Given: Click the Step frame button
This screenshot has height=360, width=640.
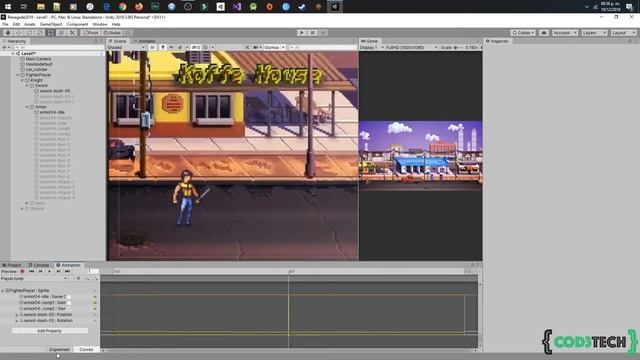Looking at the screenshot, I should pos(323,33).
